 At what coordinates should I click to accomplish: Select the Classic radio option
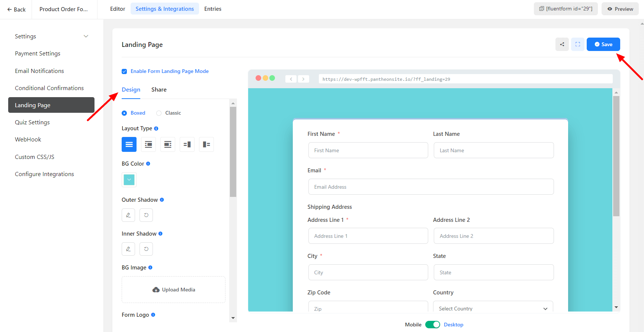click(159, 113)
